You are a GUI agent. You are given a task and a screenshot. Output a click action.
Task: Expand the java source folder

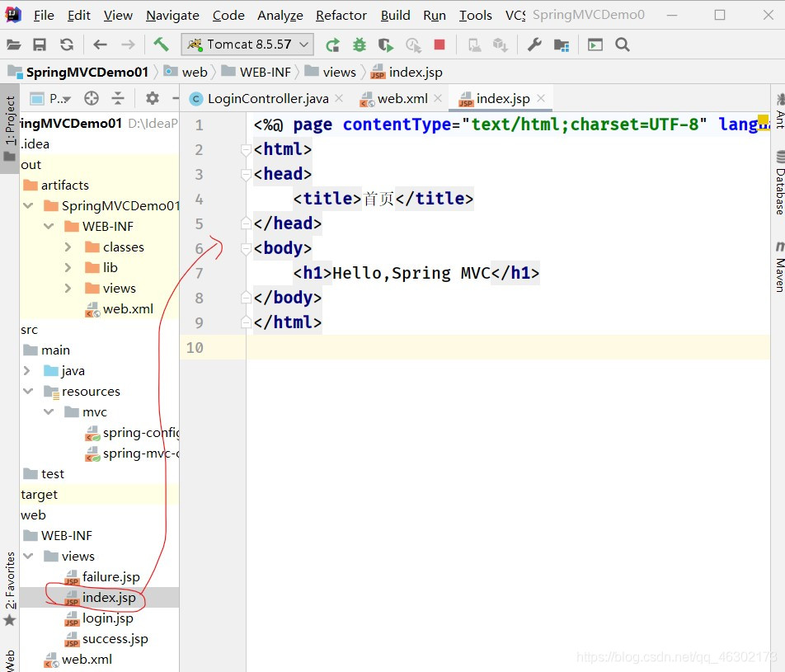tap(27, 371)
